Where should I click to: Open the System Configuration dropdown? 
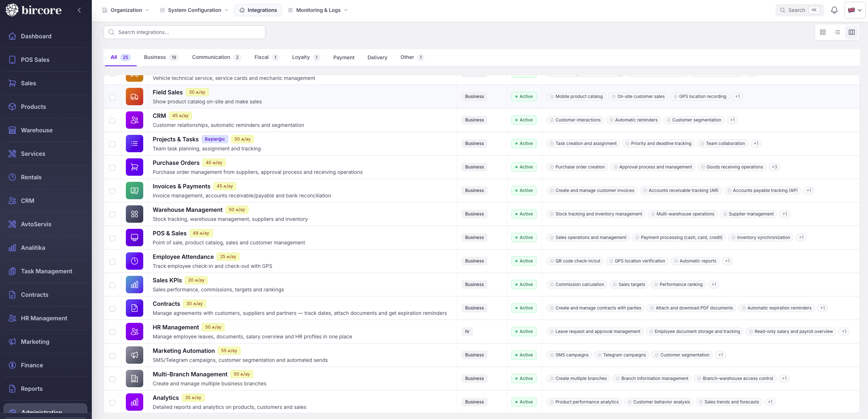[194, 10]
